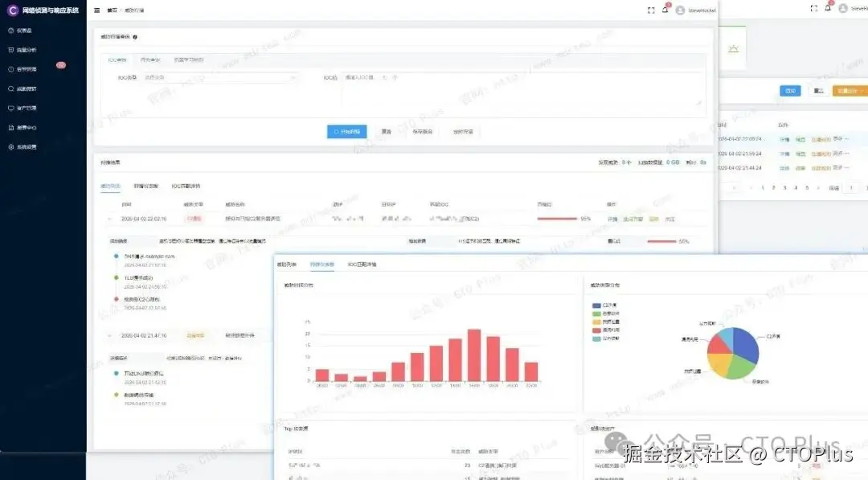Select IOC match details tab in overlay panel
The width and height of the screenshot is (868, 480).
(362, 265)
